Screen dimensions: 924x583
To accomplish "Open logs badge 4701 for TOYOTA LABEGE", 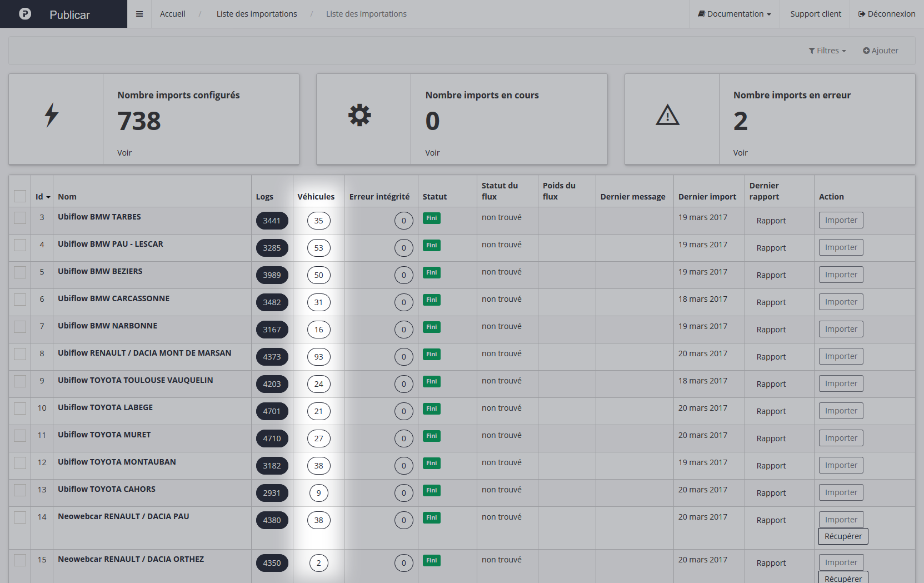I will (272, 411).
